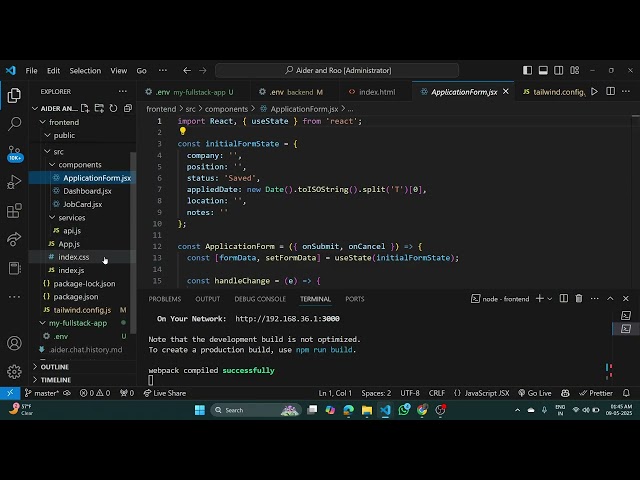Customize layout from title bar
This screenshot has width=640, height=480.
[575, 71]
